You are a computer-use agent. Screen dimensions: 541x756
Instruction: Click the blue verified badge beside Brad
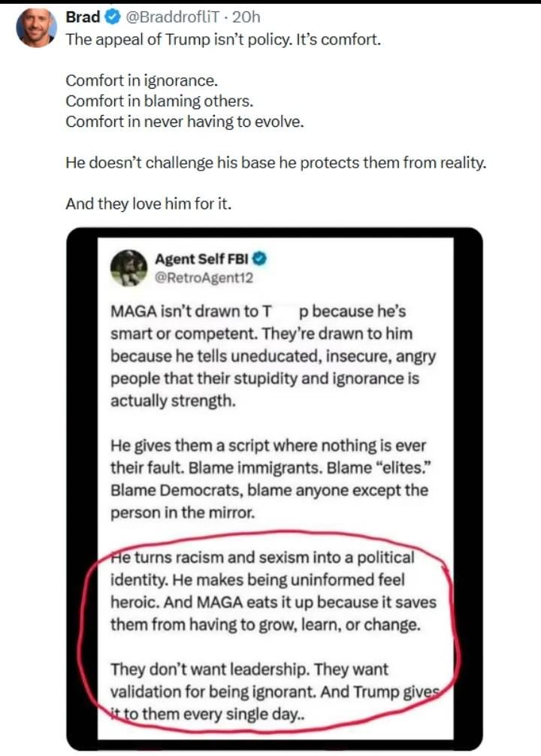coord(110,17)
